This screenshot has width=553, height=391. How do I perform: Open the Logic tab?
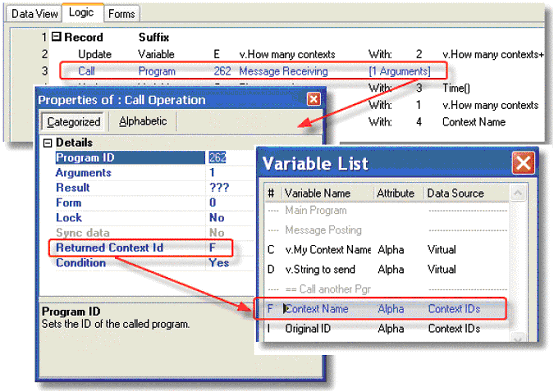point(81,12)
